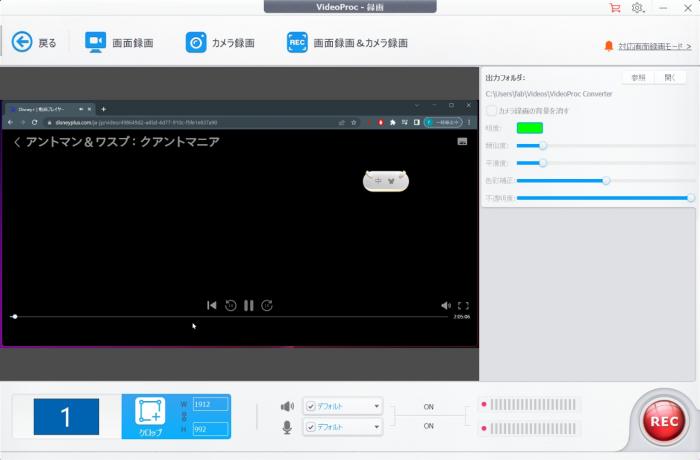Click the green color swatch
Screen dimensions: 700x460
(x=529, y=128)
